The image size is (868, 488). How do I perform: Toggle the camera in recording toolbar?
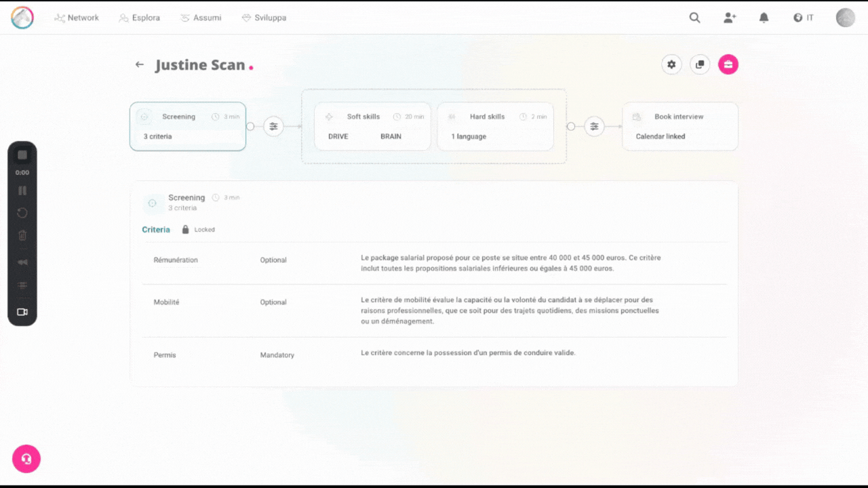[x=22, y=312]
